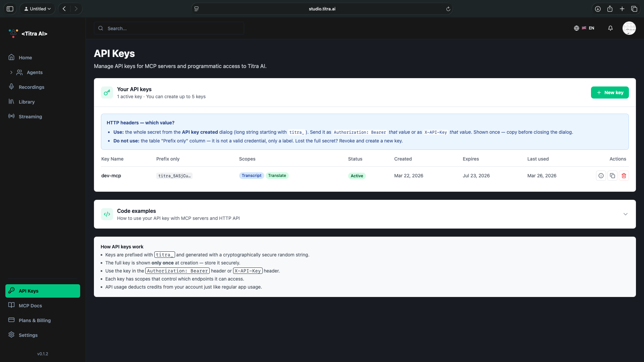Expand the Agents sidebar chevron
The width and height of the screenshot is (644, 362).
click(x=11, y=72)
